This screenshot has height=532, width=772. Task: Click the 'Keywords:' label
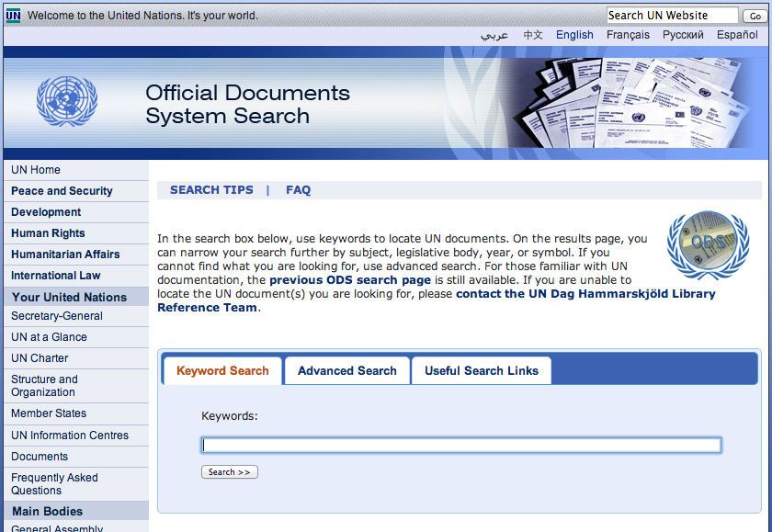[x=230, y=416]
